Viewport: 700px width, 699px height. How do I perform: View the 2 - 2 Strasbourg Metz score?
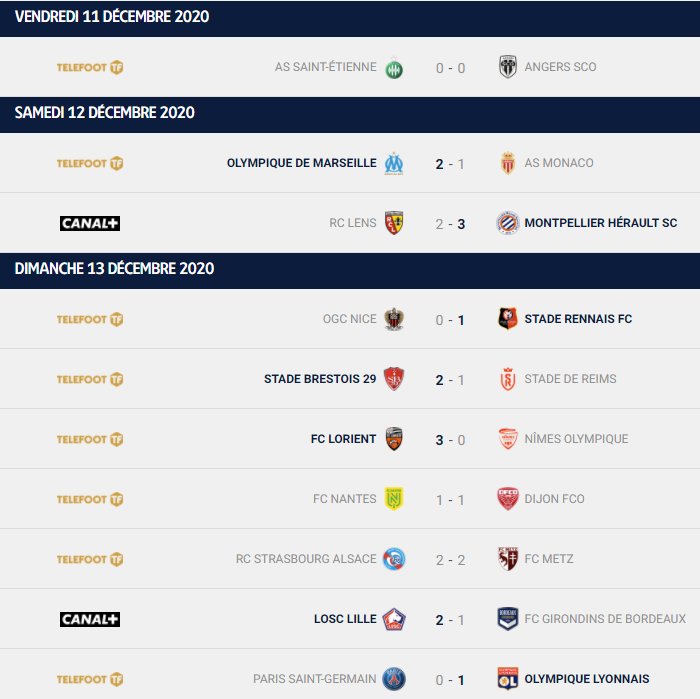(x=450, y=560)
